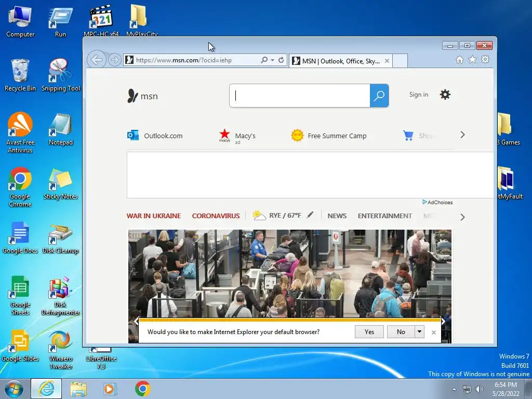Go to next headline slide arrow
Image resolution: width=532 pixels, height=399 pixels.
click(443, 321)
